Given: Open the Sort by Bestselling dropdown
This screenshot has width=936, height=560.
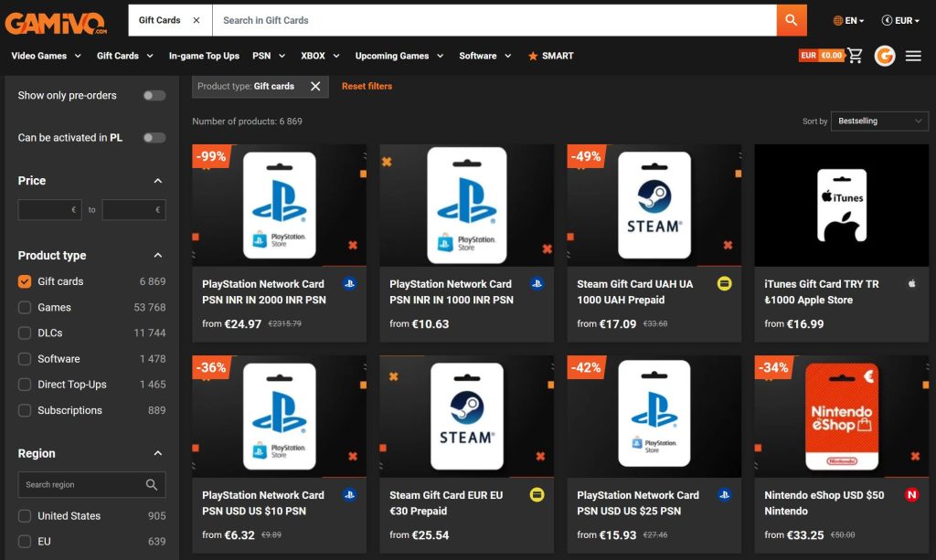Looking at the screenshot, I should (x=879, y=121).
